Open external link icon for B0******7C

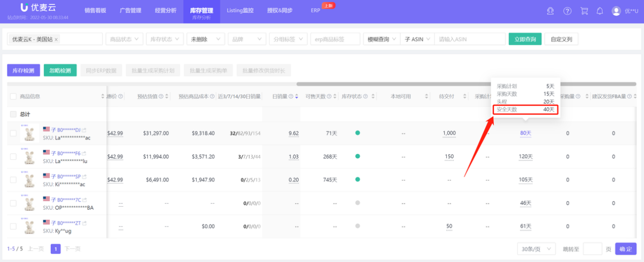pyautogui.click(x=84, y=200)
